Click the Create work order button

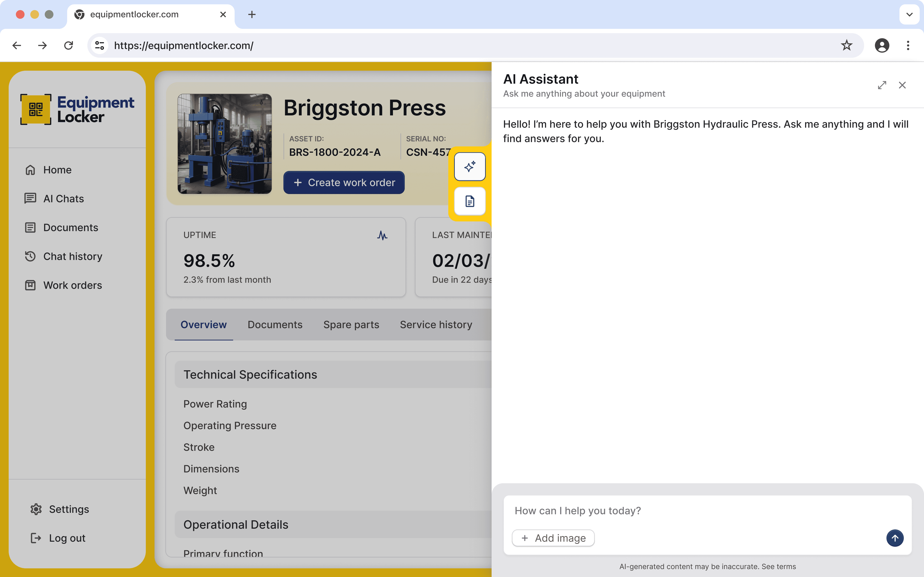point(344,182)
